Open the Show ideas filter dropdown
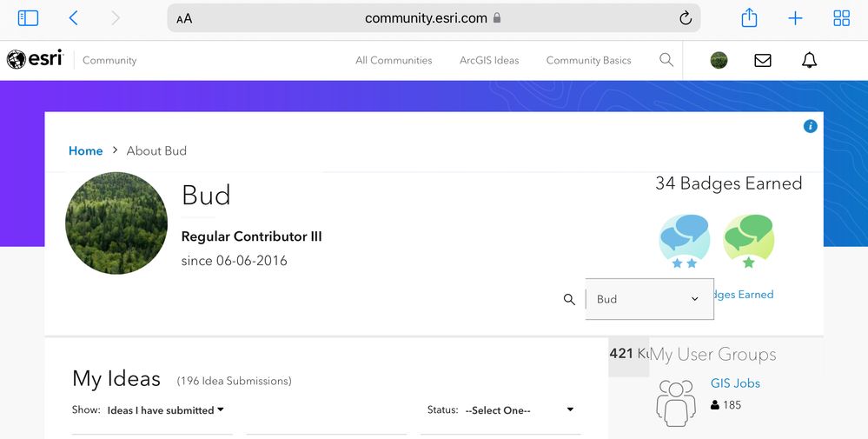 [x=165, y=410]
